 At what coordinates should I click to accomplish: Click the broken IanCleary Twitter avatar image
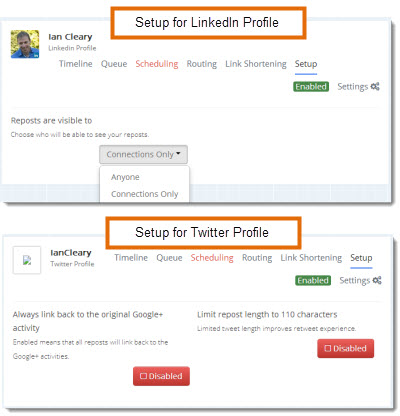coord(27,260)
